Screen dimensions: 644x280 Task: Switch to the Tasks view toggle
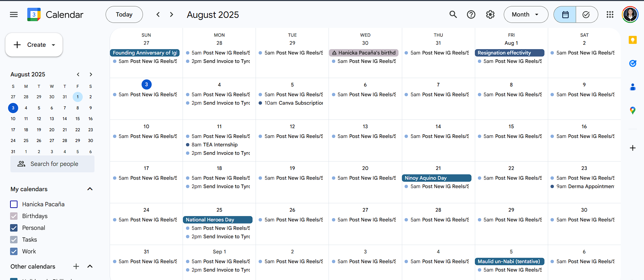click(x=586, y=14)
